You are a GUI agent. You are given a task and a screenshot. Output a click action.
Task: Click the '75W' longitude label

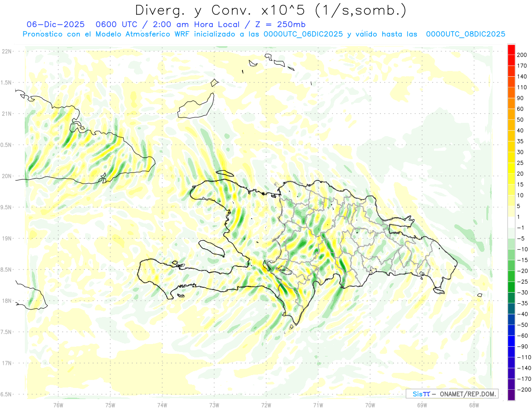point(110,405)
